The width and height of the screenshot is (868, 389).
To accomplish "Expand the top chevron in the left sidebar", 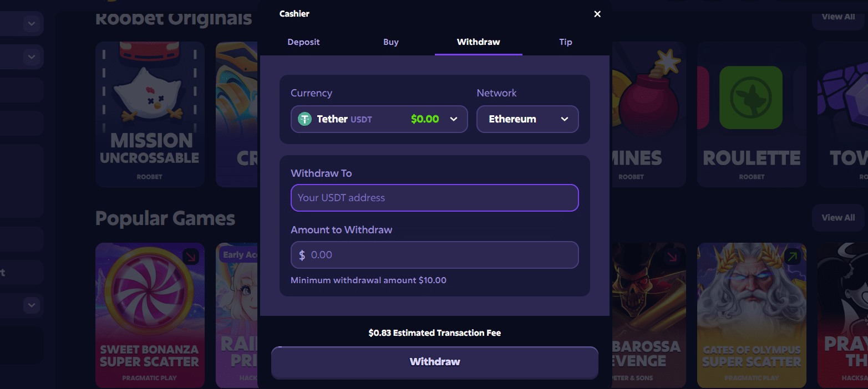I will [32, 23].
